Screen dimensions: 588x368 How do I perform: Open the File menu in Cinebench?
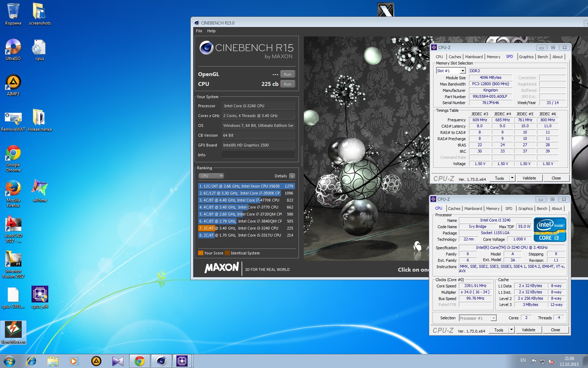(199, 31)
